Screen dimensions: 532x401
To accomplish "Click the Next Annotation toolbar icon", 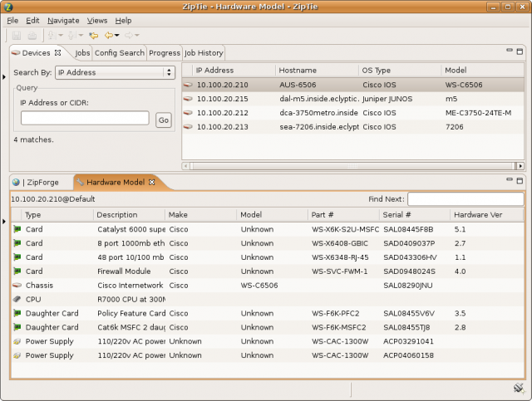I will click(x=52, y=35).
